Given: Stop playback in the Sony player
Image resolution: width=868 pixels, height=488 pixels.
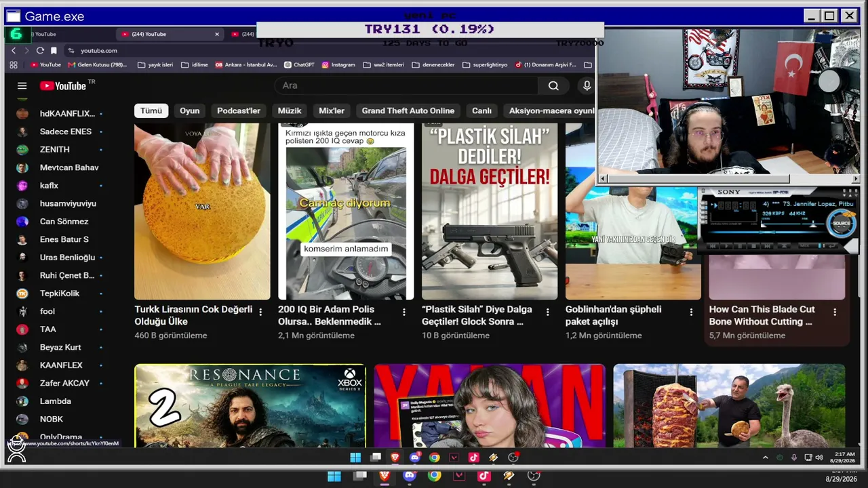Looking at the screenshot, I should 752,245.
